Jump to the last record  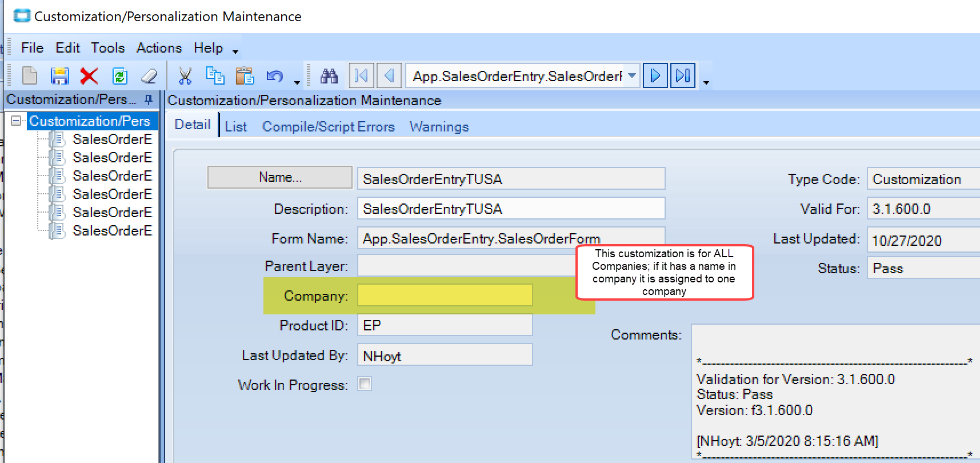point(683,75)
